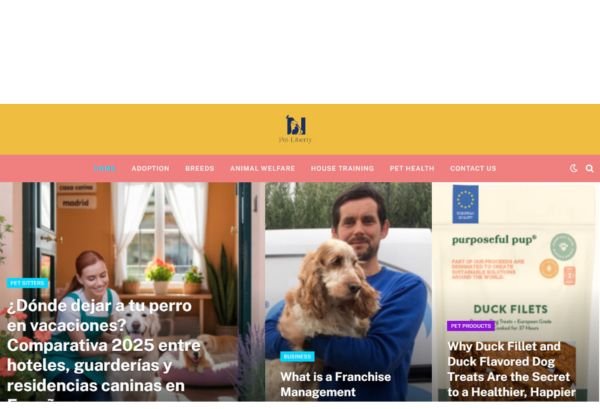The width and height of the screenshot is (600, 409).
Task: Open the What is a Franchise Management article headline
Action: 336,385
